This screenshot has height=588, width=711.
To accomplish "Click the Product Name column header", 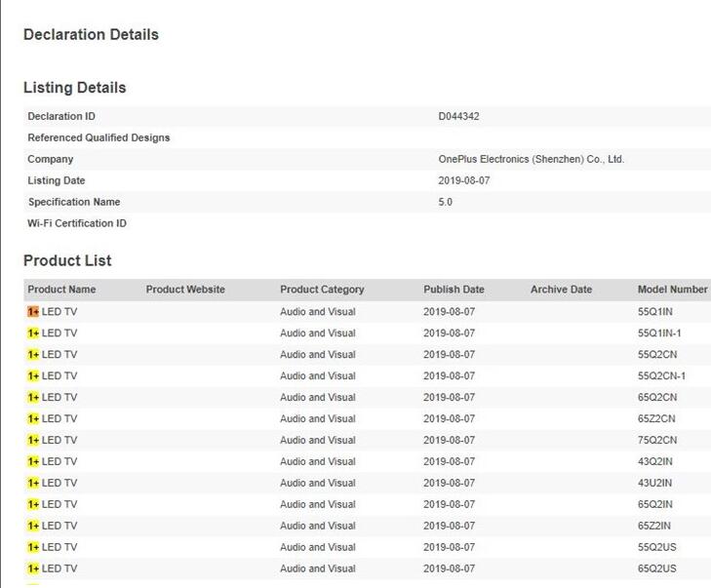I will [61, 290].
